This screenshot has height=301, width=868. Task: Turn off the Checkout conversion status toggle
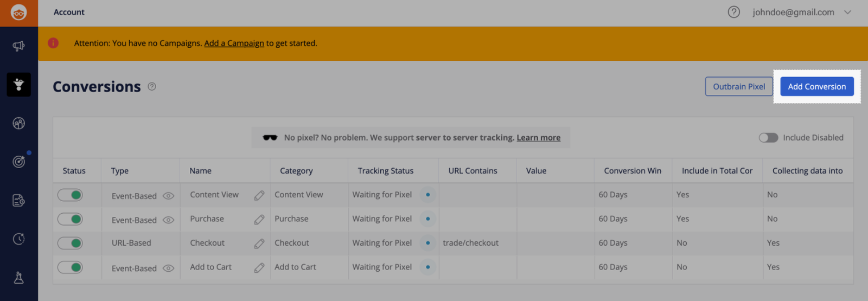point(71,243)
